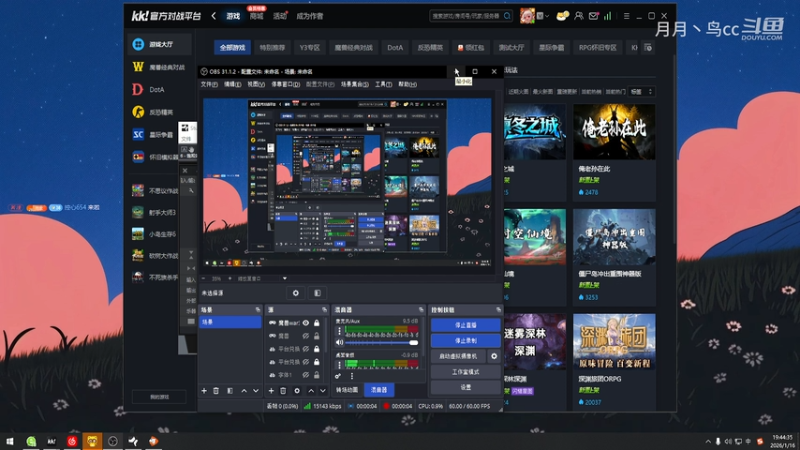Move selected source down with chevron
Screen dimensions: 800x450
tap(323, 391)
